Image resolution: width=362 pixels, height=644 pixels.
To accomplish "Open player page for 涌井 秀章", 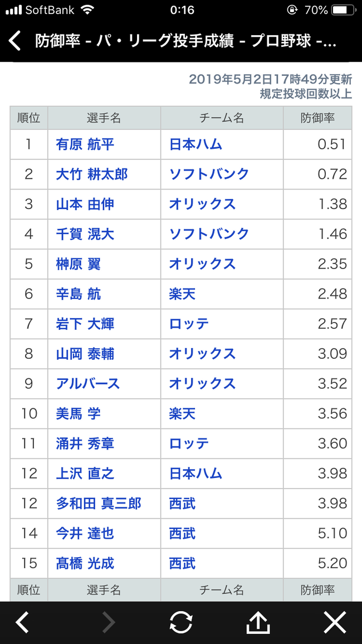I will (x=85, y=443).
